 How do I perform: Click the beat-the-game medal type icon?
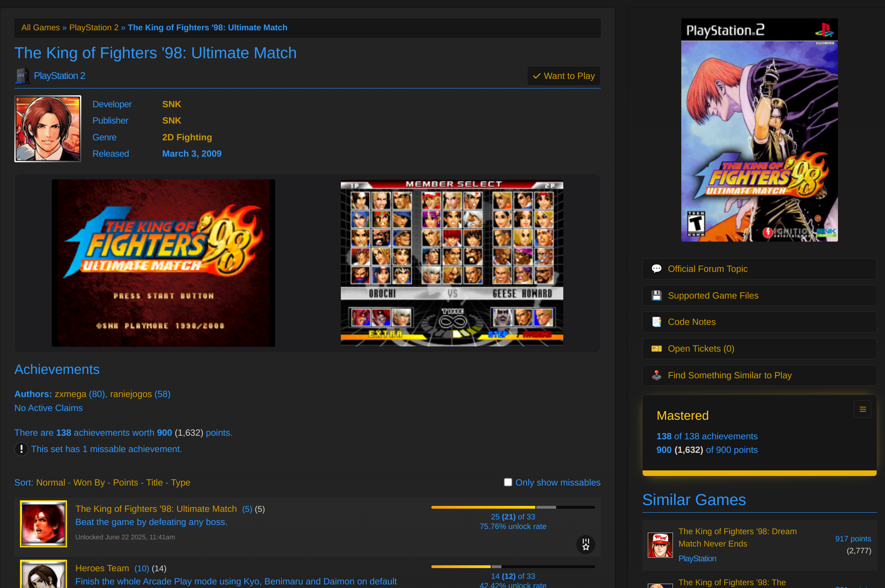pos(586,544)
